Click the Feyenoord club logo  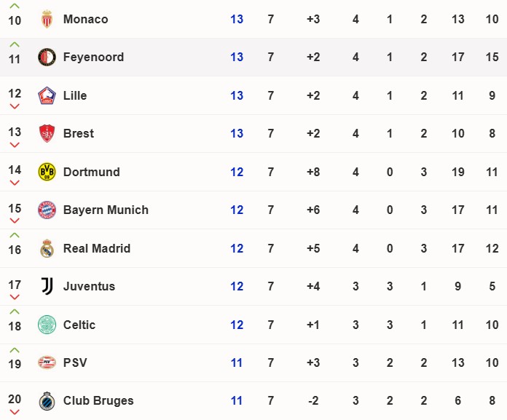pyautogui.click(x=47, y=58)
